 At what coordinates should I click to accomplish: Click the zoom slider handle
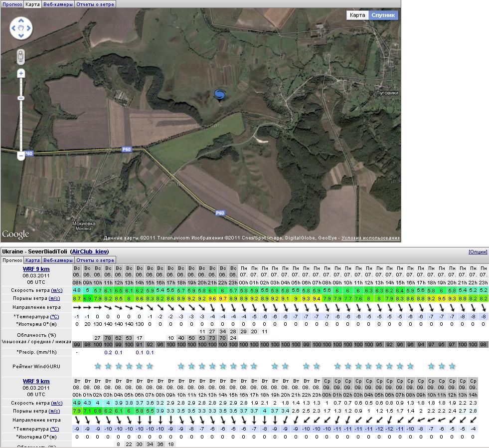click(21, 98)
